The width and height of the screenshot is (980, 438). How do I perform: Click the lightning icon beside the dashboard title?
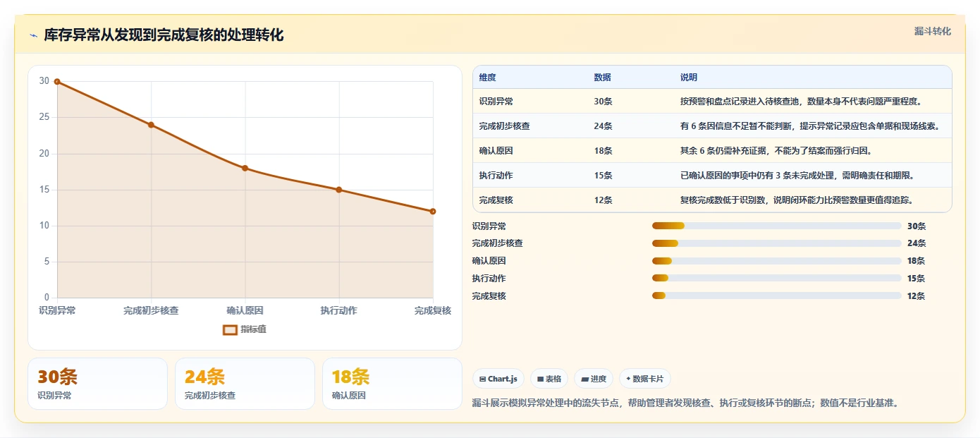33,35
